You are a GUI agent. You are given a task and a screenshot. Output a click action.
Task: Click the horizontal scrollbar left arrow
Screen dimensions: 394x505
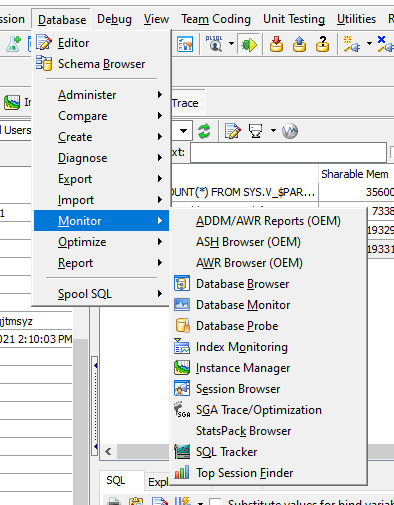[x=108, y=452]
